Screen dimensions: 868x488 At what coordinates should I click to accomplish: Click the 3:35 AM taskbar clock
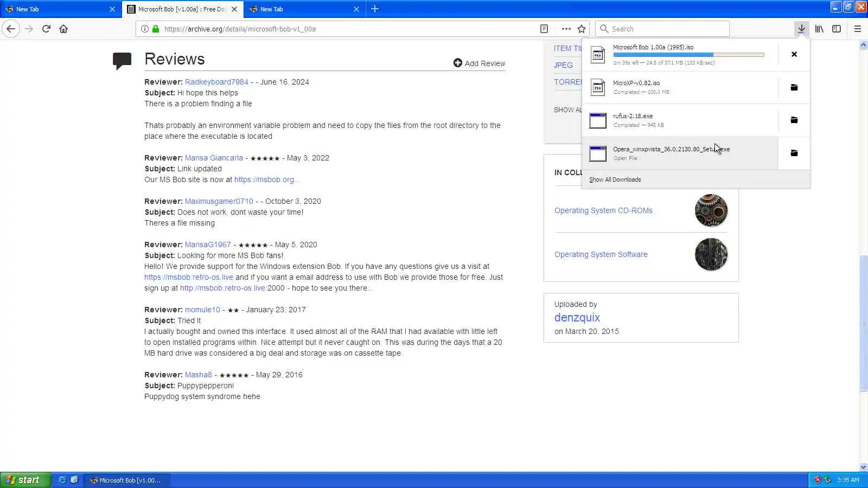[x=848, y=480]
